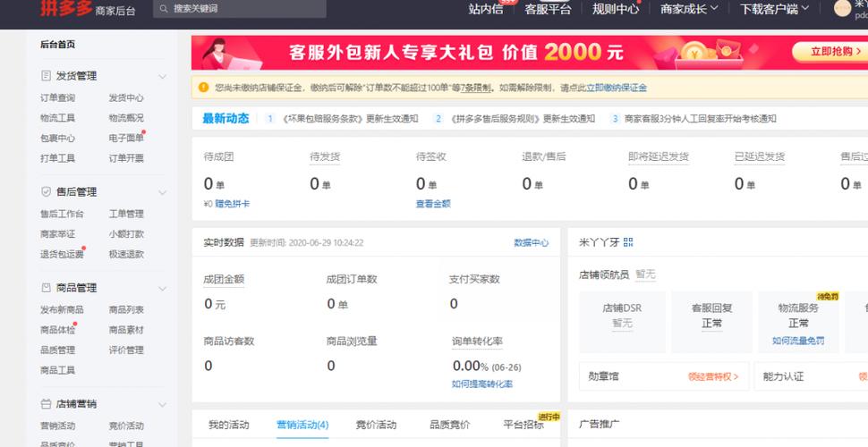The height and width of the screenshot is (447, 868).
Task: Collapse the 商品管理 section chevron
Action: (x=162, y=288)
